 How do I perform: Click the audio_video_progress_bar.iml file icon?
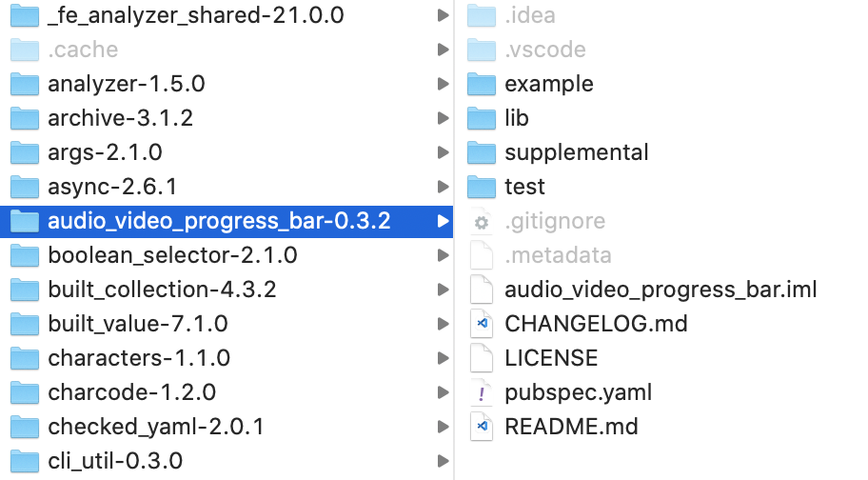click(483, 290)
